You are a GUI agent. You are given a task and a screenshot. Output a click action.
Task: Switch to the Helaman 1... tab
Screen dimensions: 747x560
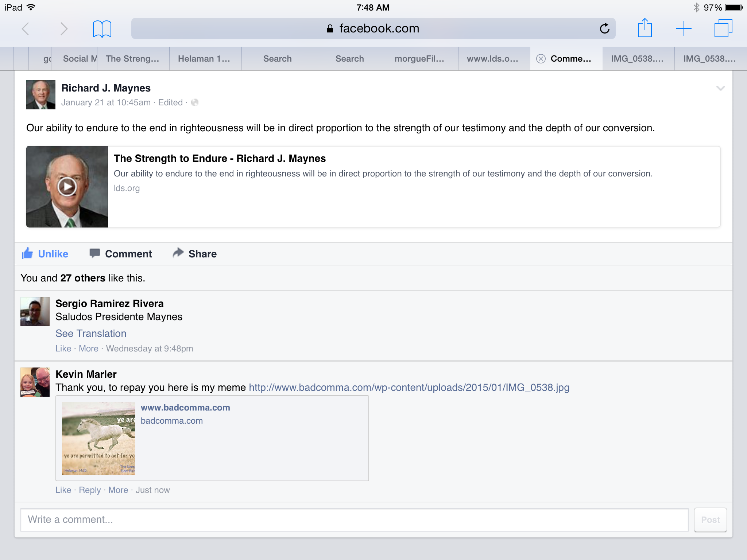click(x=205, y=59)
